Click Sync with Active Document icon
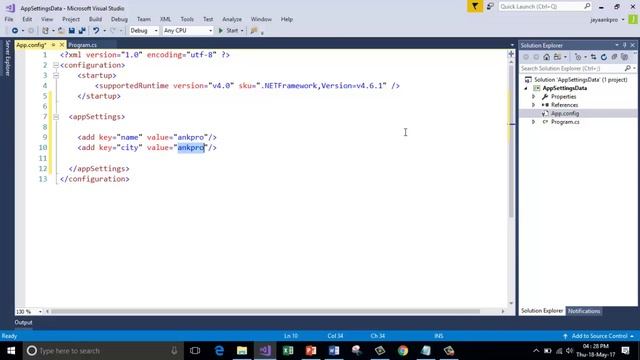The width and height of the screenshot is (640, 360). [x=593, y=57]
